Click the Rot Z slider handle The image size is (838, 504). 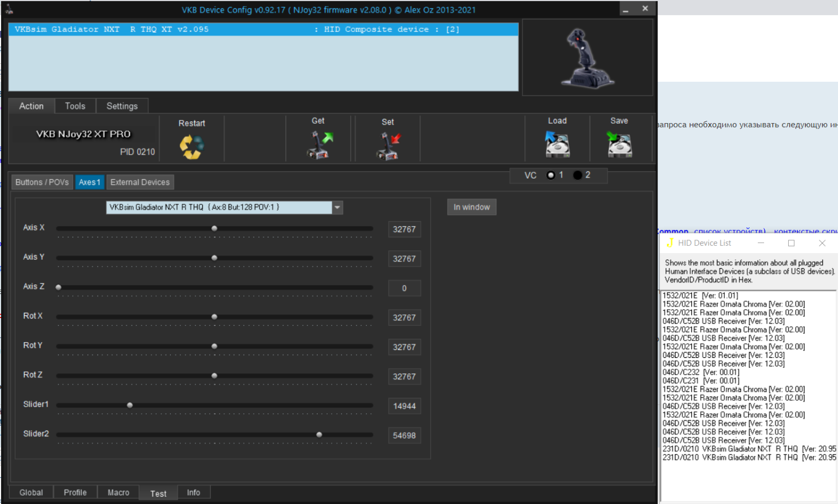215,376
